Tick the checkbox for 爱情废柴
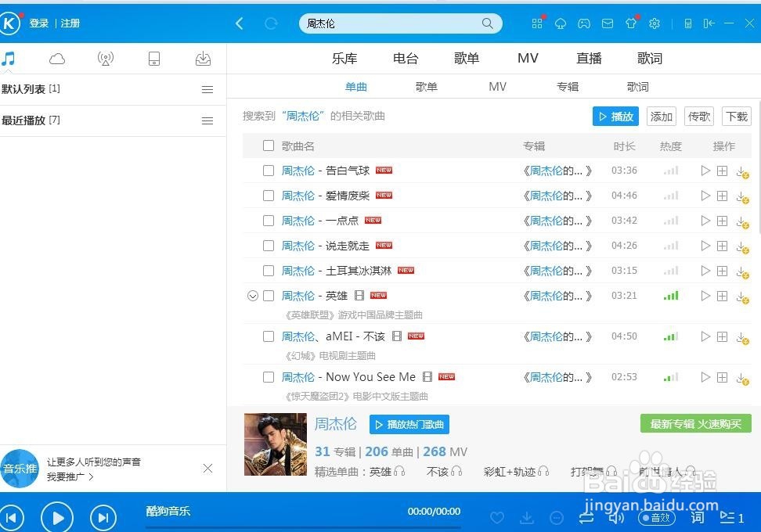 point(269,196)
